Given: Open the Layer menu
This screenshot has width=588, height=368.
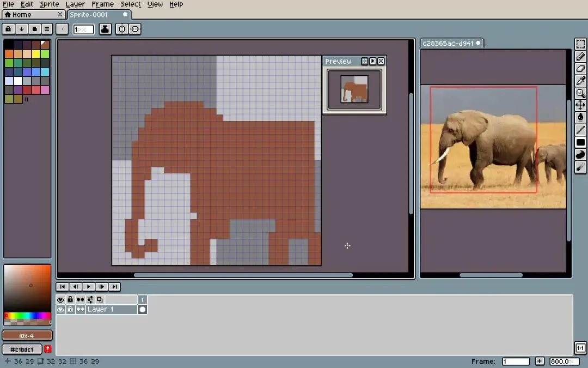Looking at the screenshot, I should tap(75, 4).
